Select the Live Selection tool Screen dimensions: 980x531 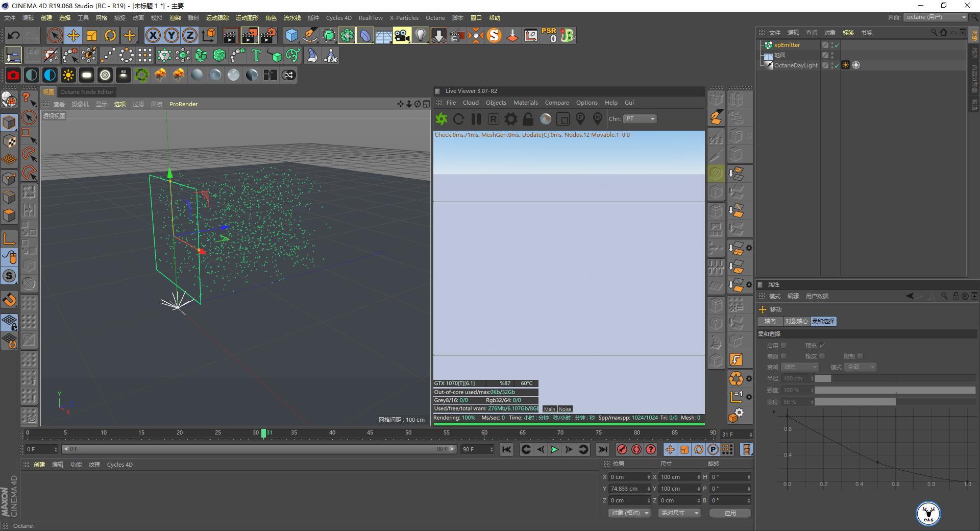pos(54,35)
